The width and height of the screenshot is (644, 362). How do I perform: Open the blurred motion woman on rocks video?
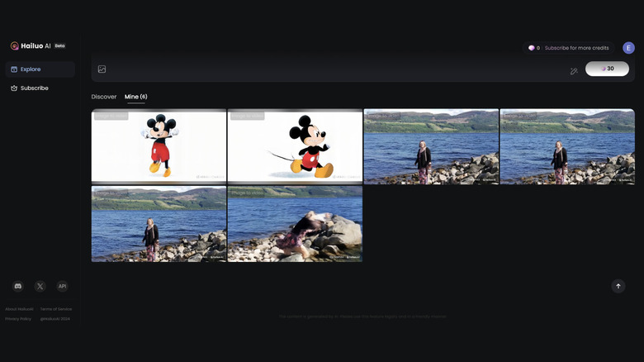[x=295, y=224]
